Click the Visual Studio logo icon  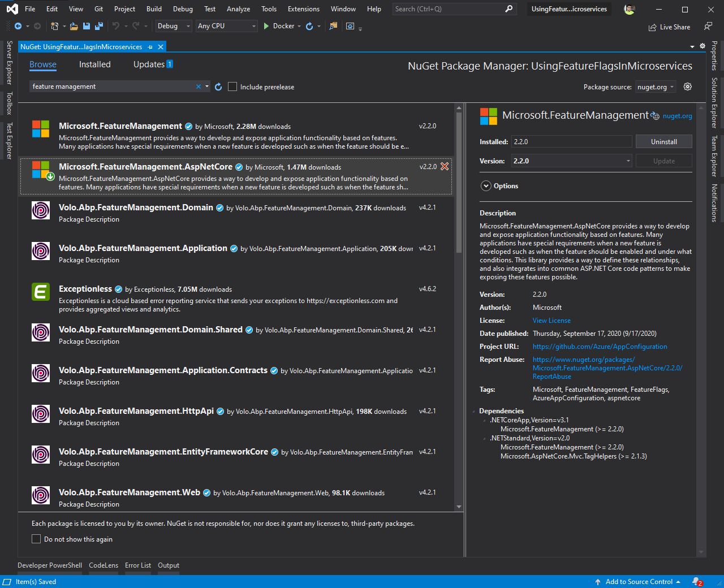pos(12,9)
